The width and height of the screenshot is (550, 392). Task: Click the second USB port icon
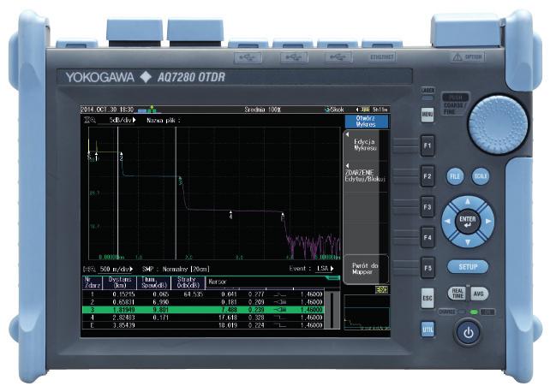click(x=294, y=57)
